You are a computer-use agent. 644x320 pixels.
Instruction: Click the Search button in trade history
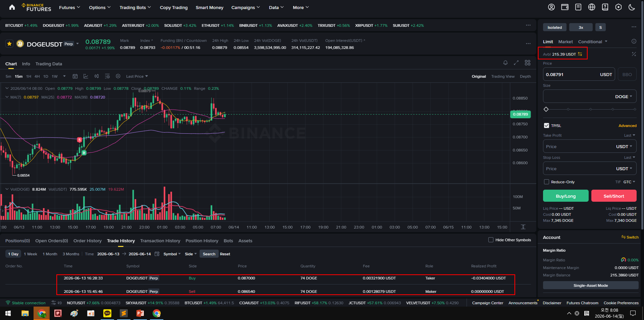[209, 254]
